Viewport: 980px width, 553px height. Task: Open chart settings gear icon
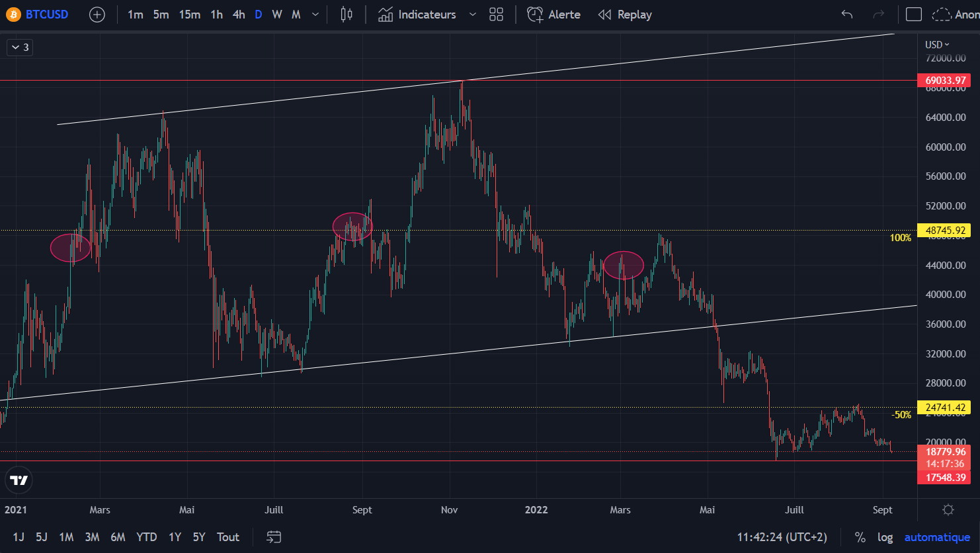point(948,510)
